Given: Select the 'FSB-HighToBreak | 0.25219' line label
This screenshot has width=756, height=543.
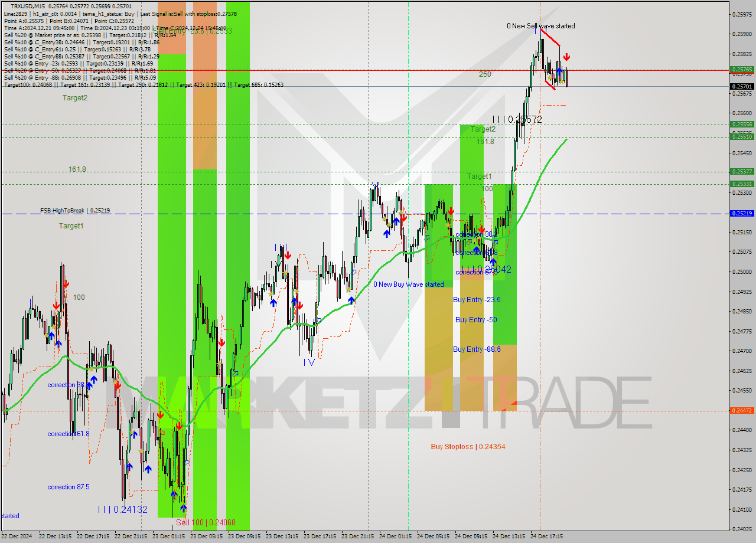Looking at the screenshot, I should click(x=75, y=211).
